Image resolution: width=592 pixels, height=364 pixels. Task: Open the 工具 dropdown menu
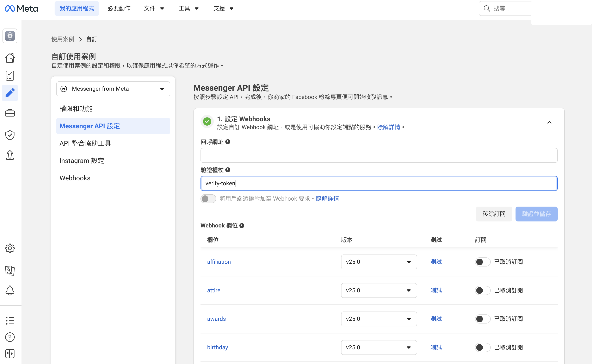pyautogui.click(x=189, y=8)
